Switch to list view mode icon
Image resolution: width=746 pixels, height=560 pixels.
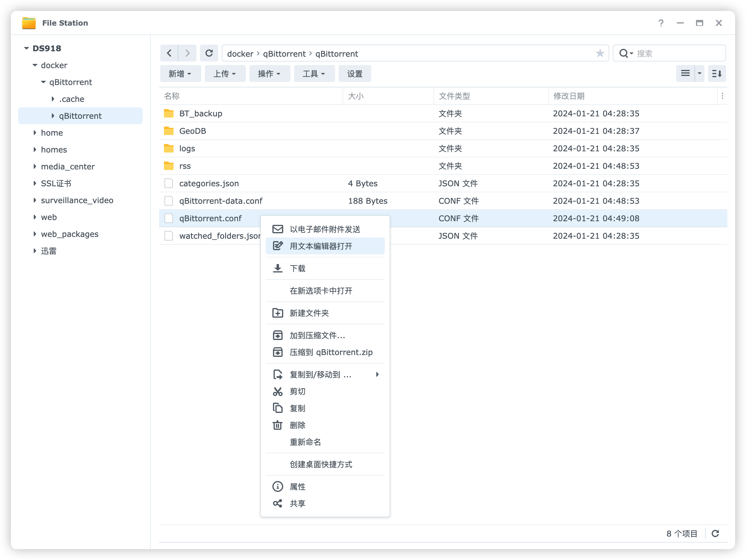(685, 74)
